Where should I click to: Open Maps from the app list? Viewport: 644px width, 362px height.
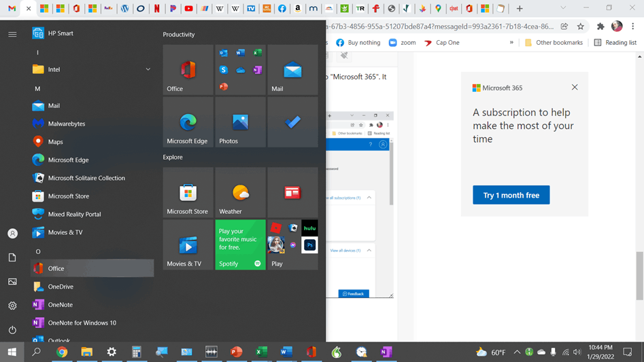[x=92, y=141]
